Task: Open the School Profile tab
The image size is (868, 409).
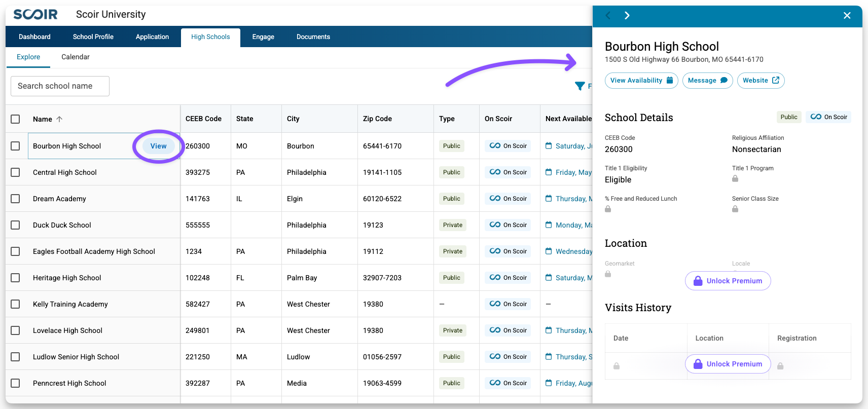Action: [x=93, y=37]
